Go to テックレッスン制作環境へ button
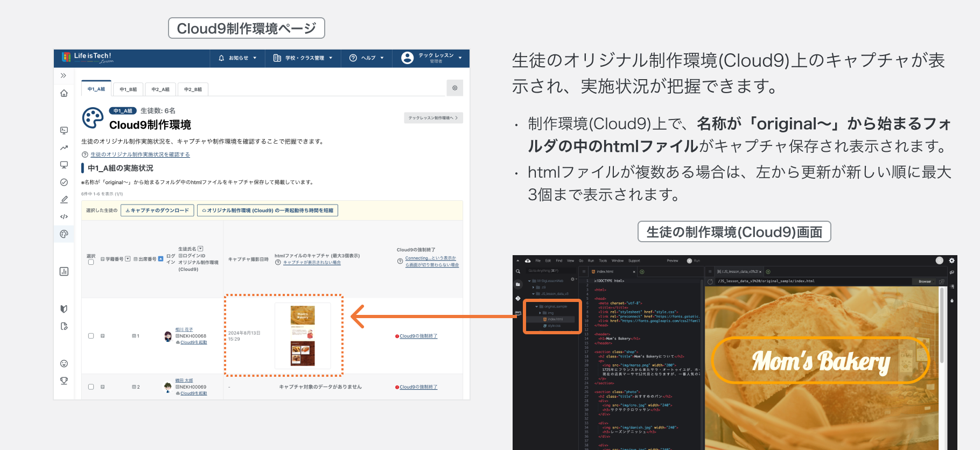The width and height of the screenshot is (980, 450). tap(433, 118)
